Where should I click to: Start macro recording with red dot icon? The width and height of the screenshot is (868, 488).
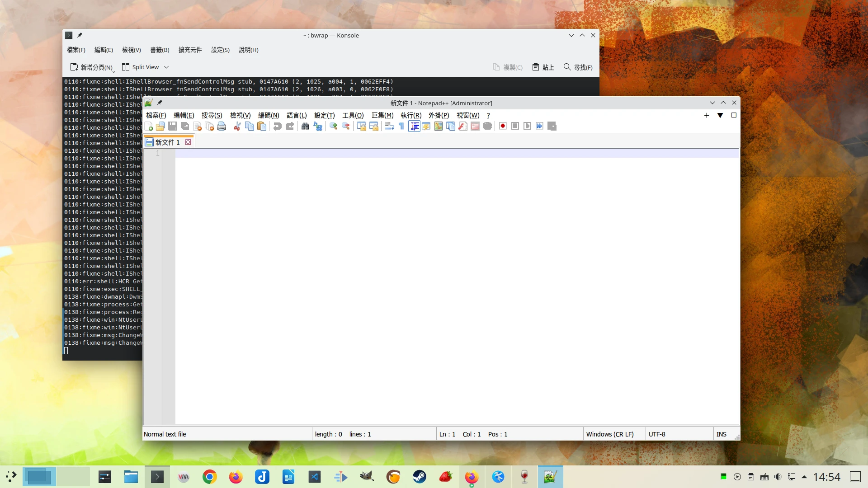503,126
